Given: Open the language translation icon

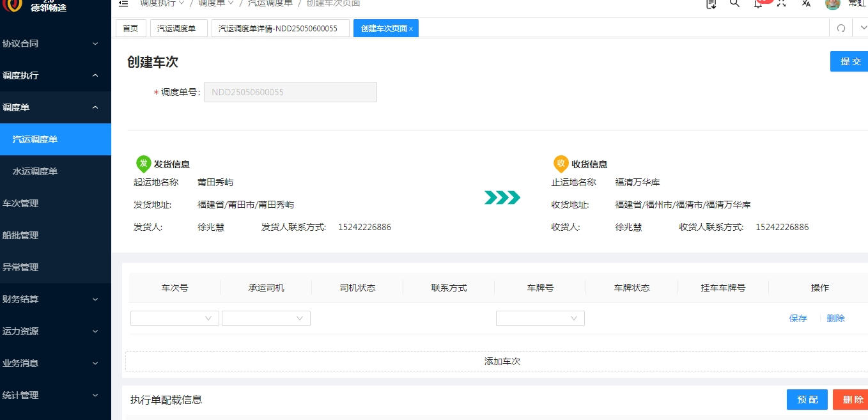Looking at the screenshot, I should tap(806, 3).
